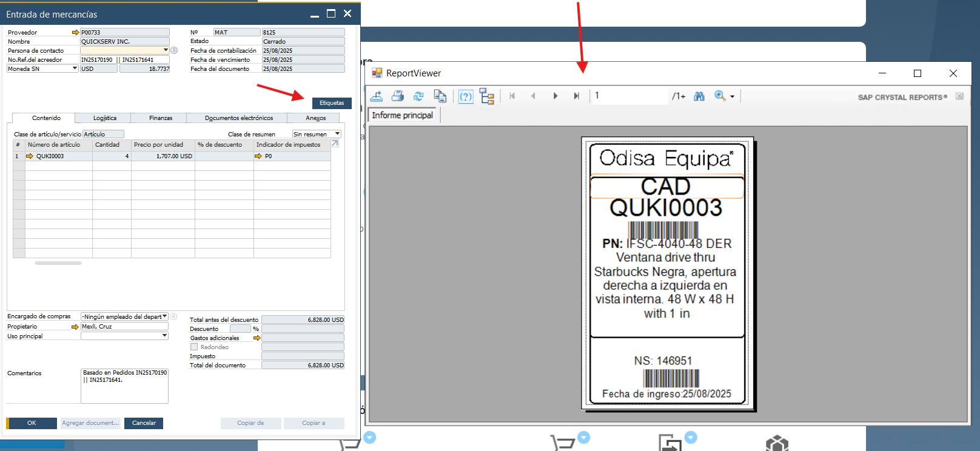
Task: Click the Indicador de impuestos column header
Action: tap(292, 145)
